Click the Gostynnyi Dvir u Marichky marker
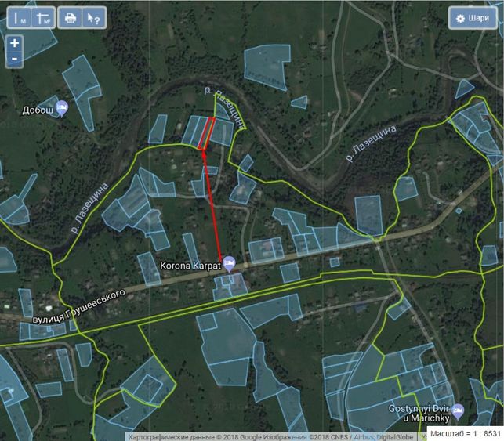 [x=458, y=411]
